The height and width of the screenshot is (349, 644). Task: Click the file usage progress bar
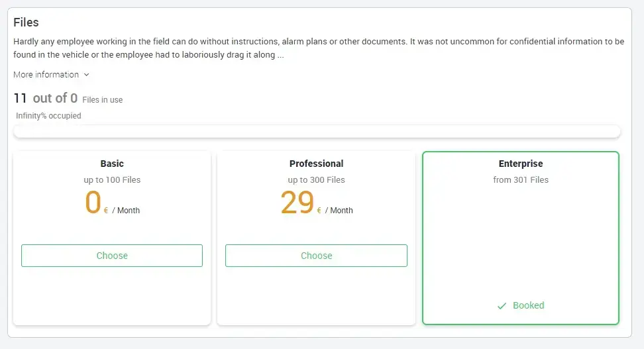tap(317, 131)
